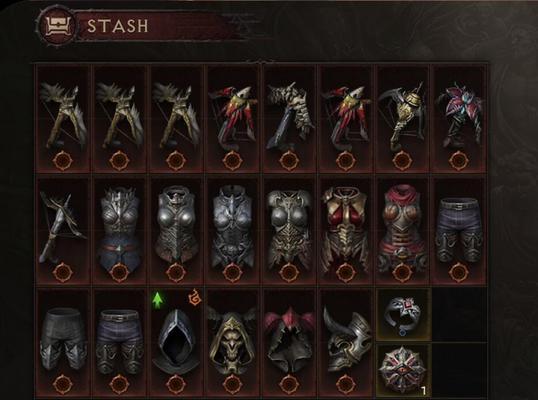Select the silver ring with red gem

click(x=404, y=315)
